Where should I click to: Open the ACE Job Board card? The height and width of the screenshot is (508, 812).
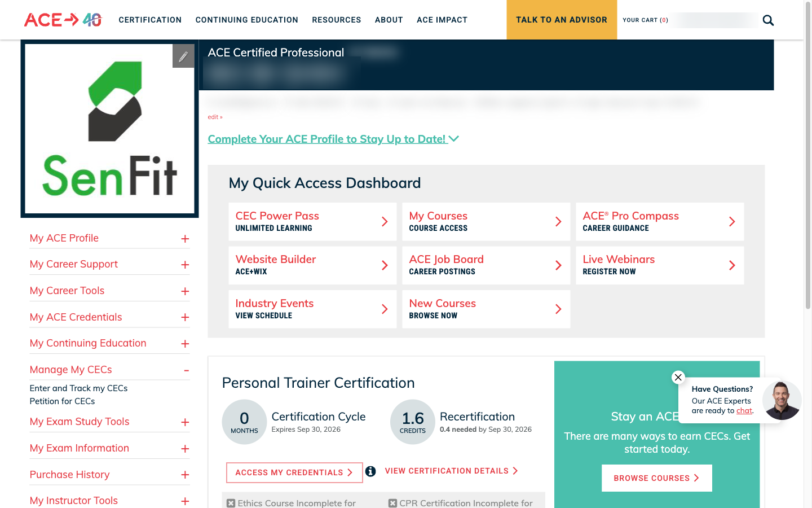[x=486, y=265]
